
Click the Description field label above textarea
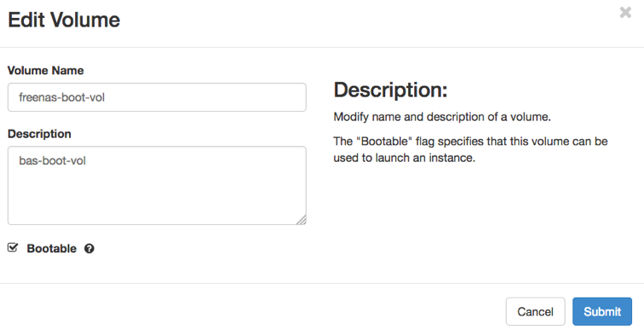coord(39,134)
